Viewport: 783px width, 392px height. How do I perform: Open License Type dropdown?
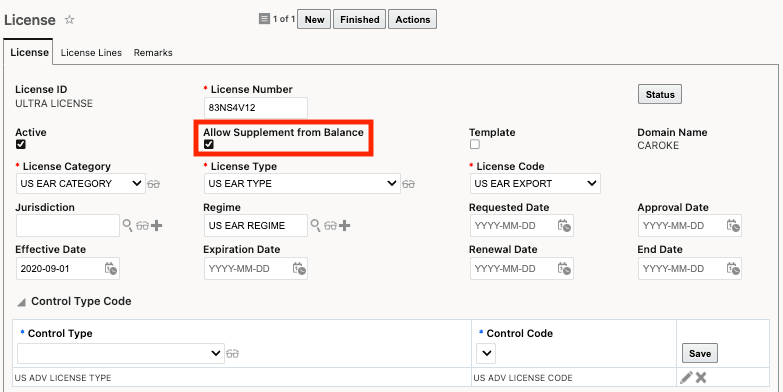(x=302, y=183)
